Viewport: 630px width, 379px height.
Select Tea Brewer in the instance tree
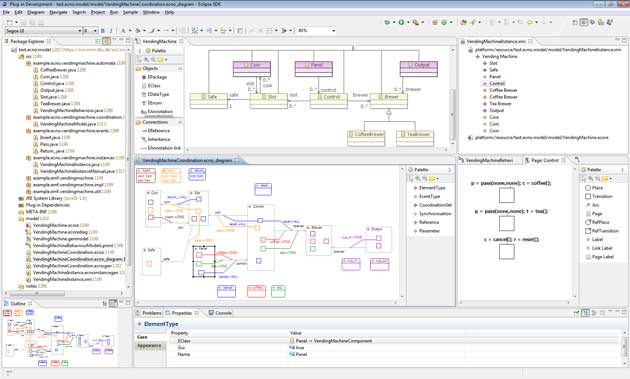[500, 104]
